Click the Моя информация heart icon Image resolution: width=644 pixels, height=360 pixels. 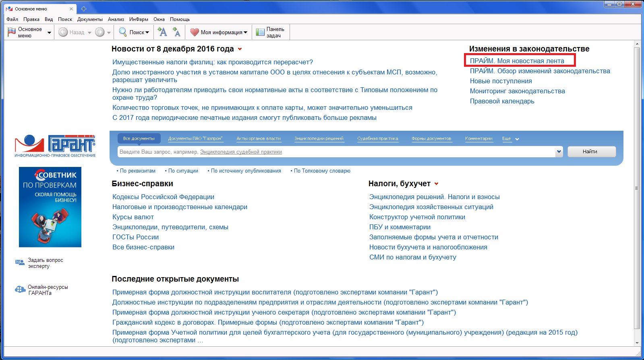[x=195, y=32]
